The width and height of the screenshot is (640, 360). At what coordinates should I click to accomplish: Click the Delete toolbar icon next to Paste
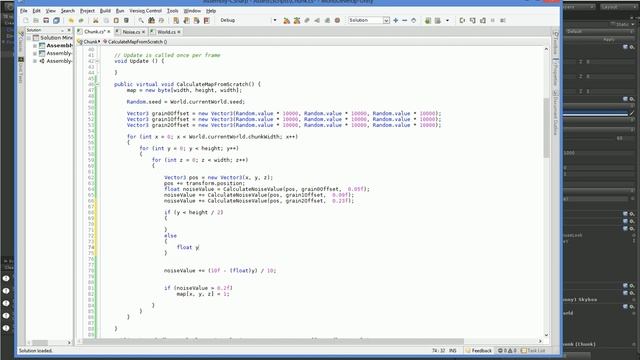[x=126, y=20]
